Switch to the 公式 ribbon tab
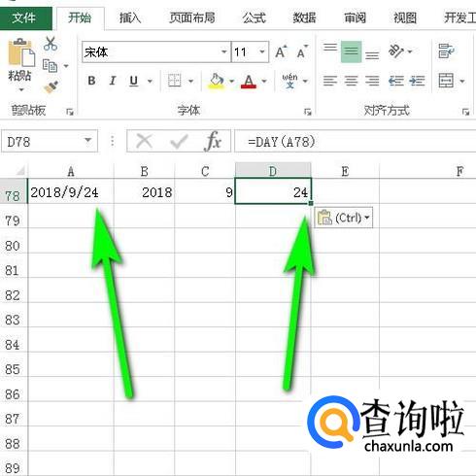This screenshot has width=476, height=476. point(254,17)
